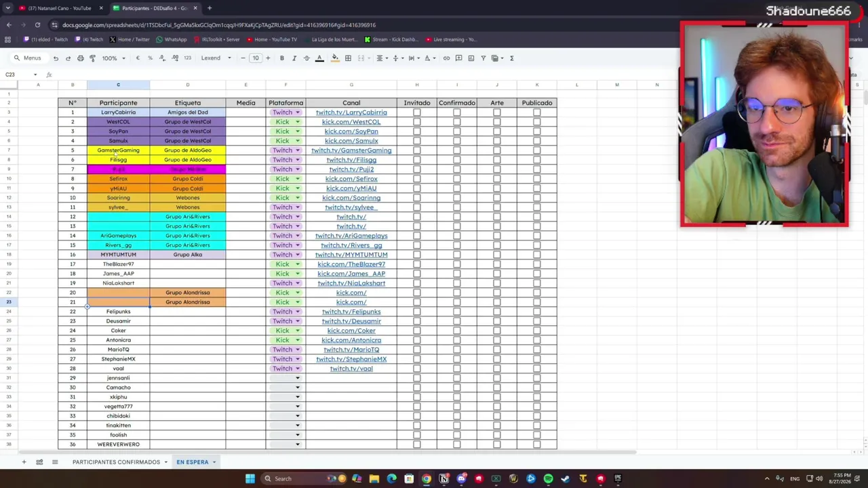Apply currency format with the euro icon

coord(138,58)
